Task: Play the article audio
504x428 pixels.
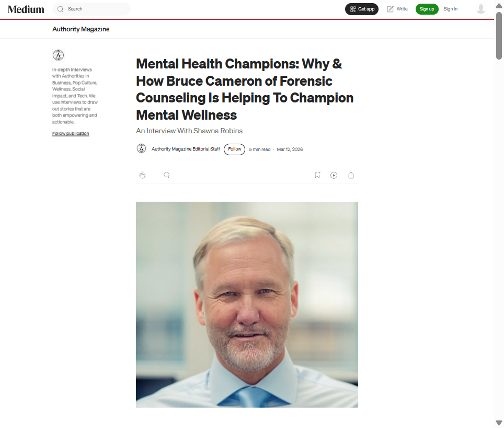Action: tap(334, 175)
